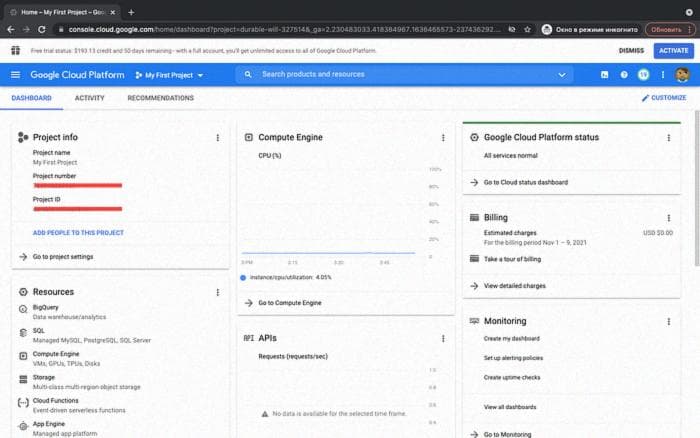The image size is (700, 438).
Task: Switch to the Recommendations tab
Action: [161, 98]
